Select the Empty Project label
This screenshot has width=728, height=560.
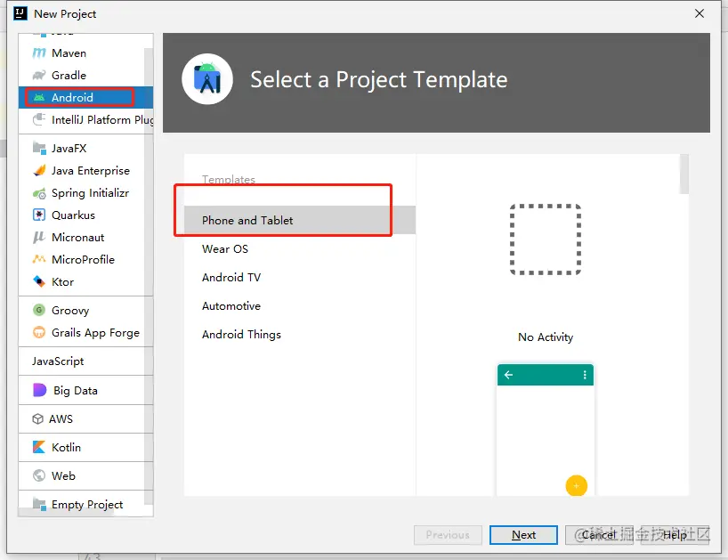click(87, 504)
